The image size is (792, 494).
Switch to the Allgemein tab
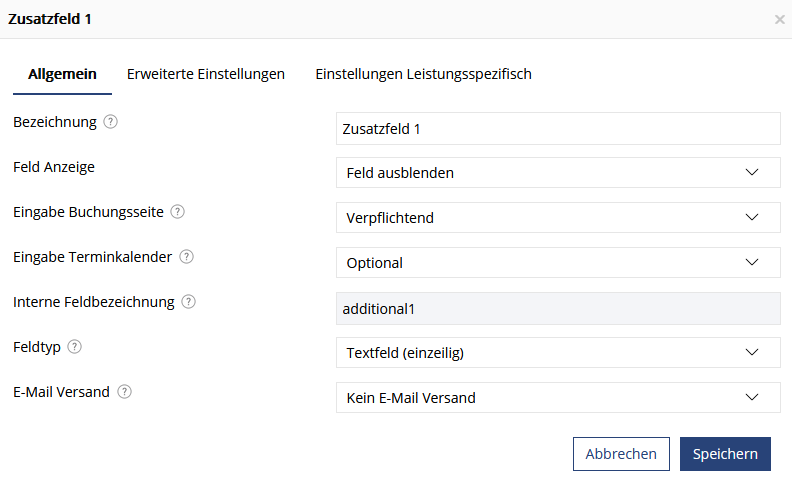62,74
